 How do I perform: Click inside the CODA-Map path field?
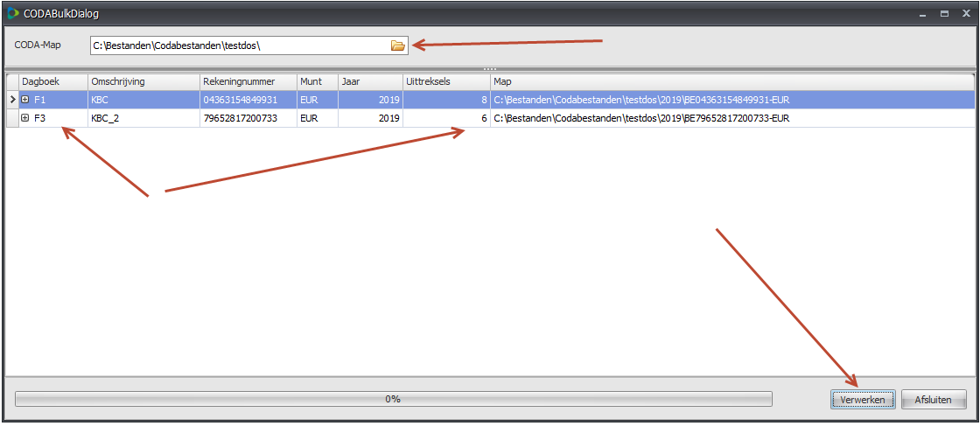[x=236, y=45]
